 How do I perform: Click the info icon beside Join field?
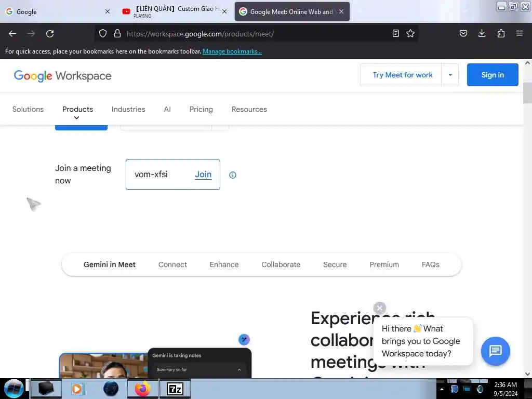(x=232, y=175)
